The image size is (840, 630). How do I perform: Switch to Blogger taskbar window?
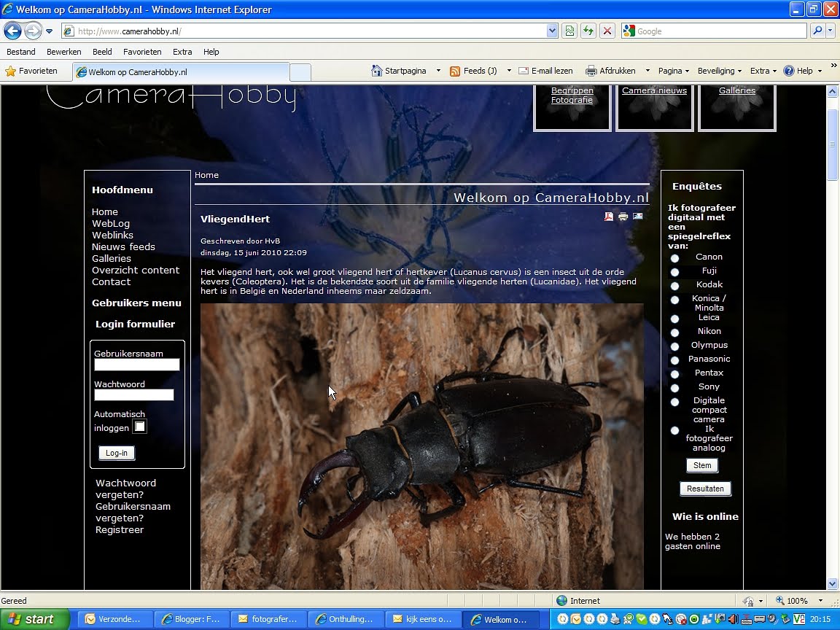[x=192, y=619]
